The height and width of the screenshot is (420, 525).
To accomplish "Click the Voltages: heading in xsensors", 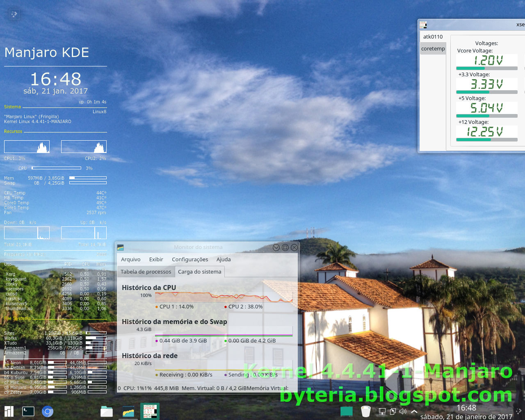I will click(486, 43).
